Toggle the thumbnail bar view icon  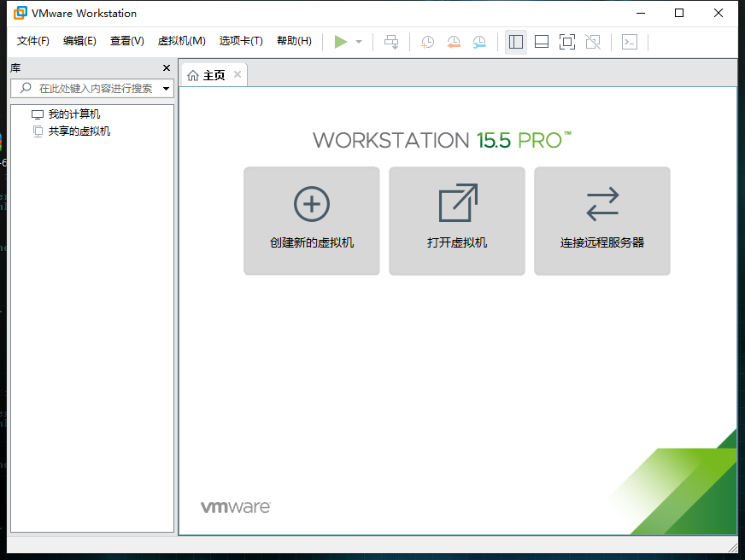(x=542, y=41)
